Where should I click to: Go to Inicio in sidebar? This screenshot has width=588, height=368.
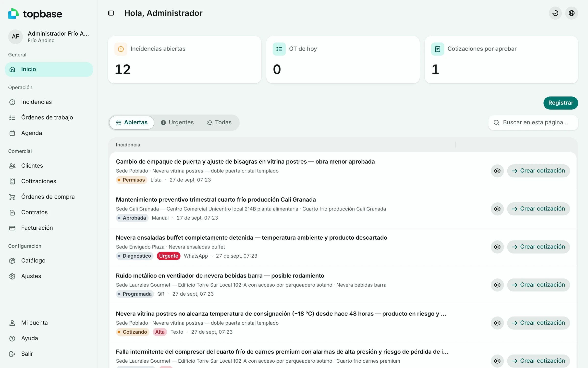[x=49, y=69]
